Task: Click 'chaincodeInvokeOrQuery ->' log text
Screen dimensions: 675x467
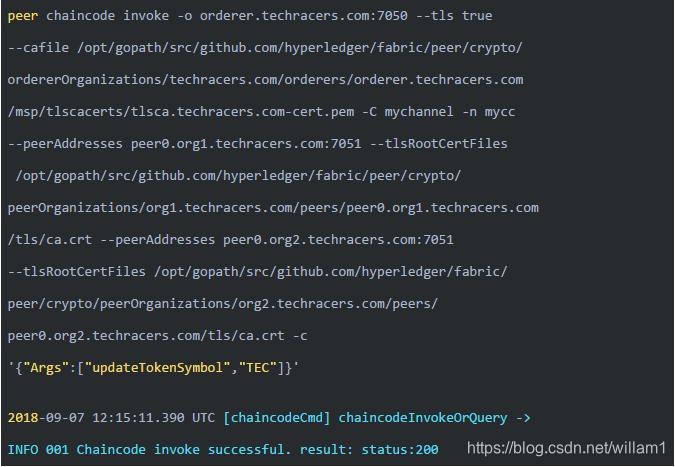Action: pos(435,418)
